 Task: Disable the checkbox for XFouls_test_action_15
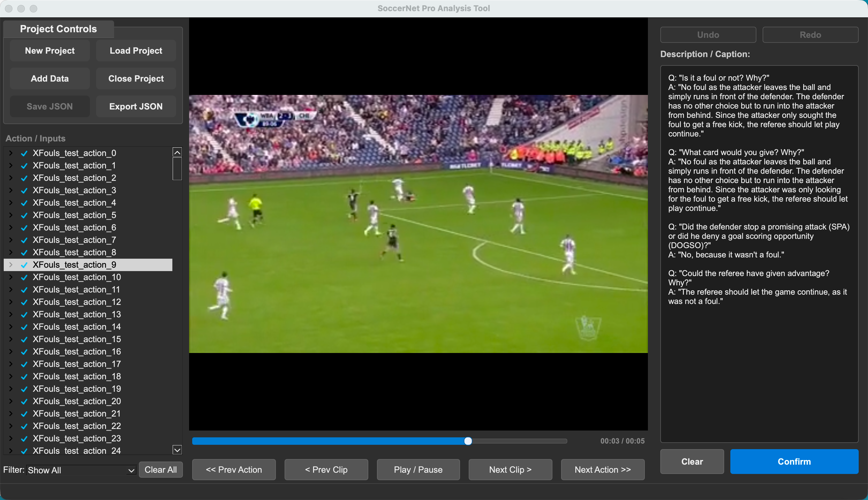24,339
